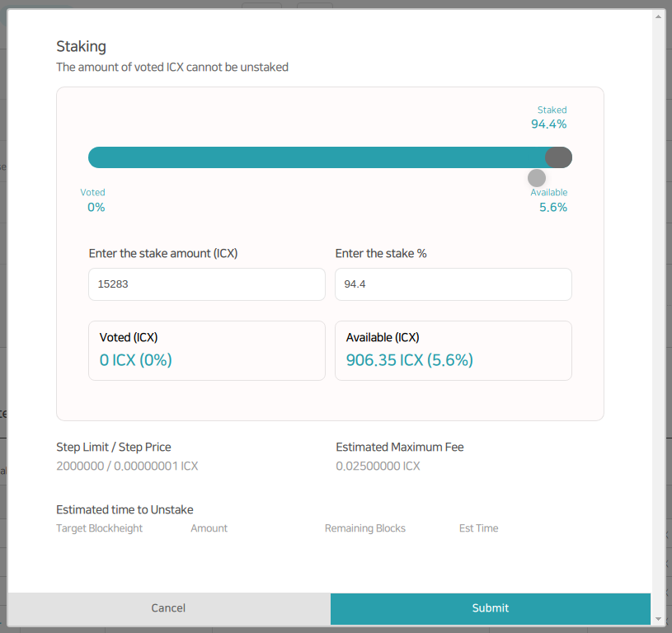Click the Voted (ICX) info box
Screen dimensions: 672x633
pyautogui.click(x=206, y=350)
